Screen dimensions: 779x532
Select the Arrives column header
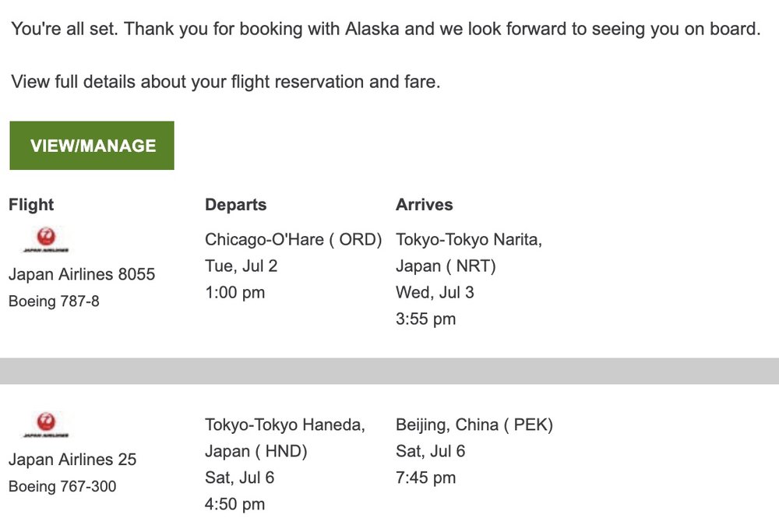[424, 205]
